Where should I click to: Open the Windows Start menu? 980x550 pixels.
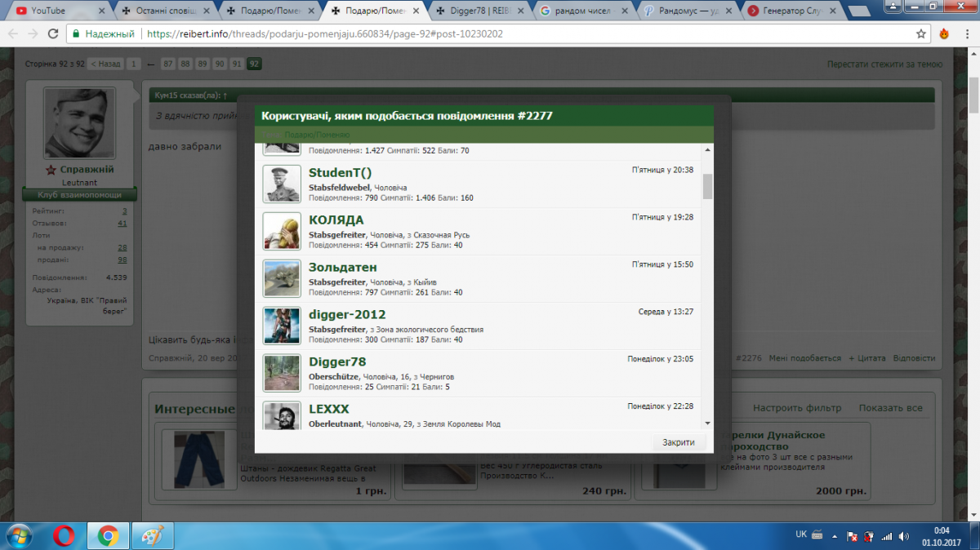(x=19, y=536)
